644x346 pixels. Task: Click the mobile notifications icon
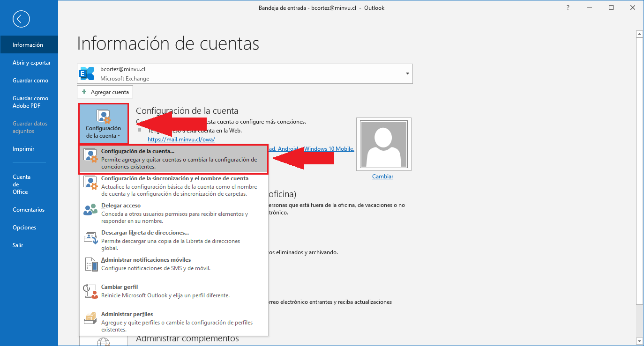click(91, 265)
